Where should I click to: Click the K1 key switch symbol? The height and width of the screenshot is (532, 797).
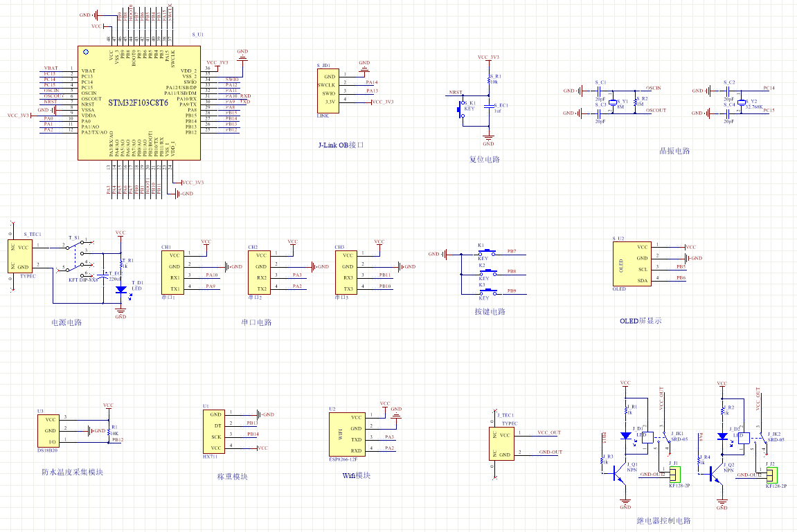pos(488,253)
